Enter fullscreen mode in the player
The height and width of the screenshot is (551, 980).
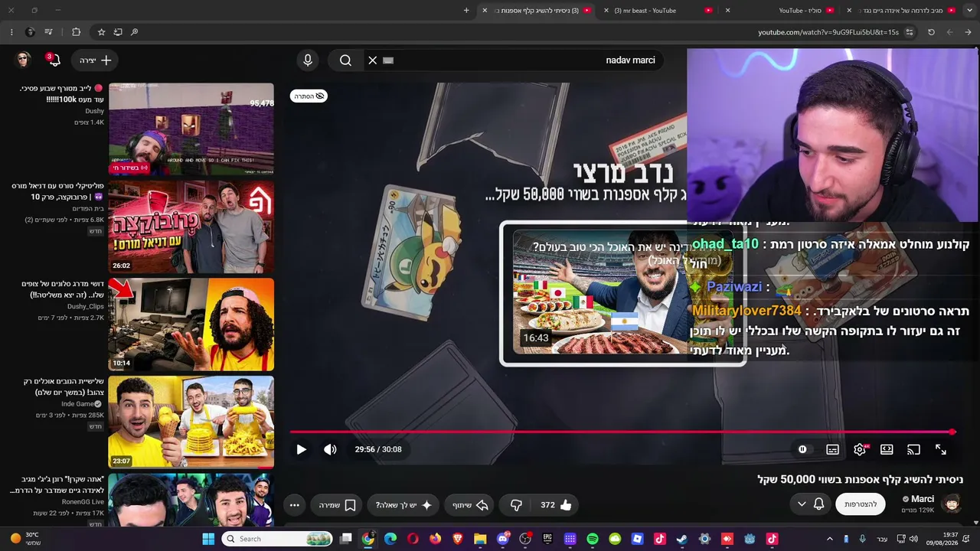pos(941,449)
